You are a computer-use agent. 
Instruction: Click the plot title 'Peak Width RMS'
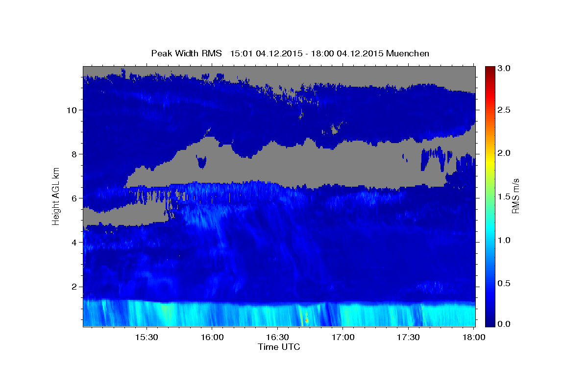click(x=186, y=53)
